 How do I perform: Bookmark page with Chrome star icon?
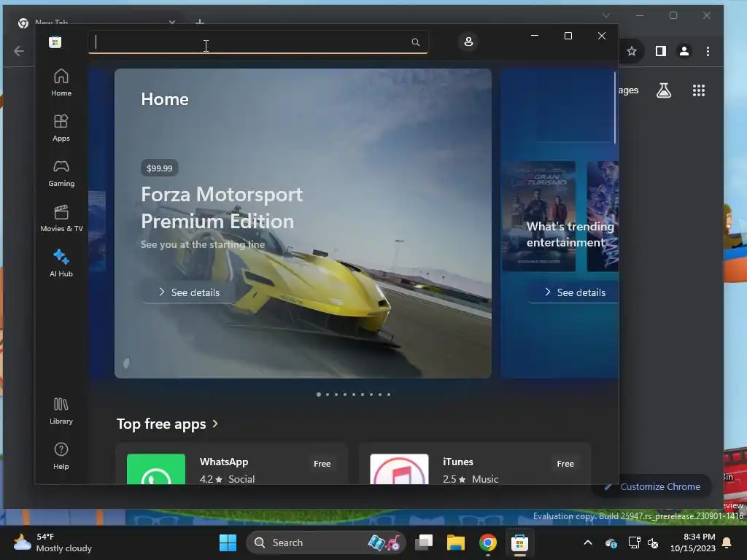point(632,51)
